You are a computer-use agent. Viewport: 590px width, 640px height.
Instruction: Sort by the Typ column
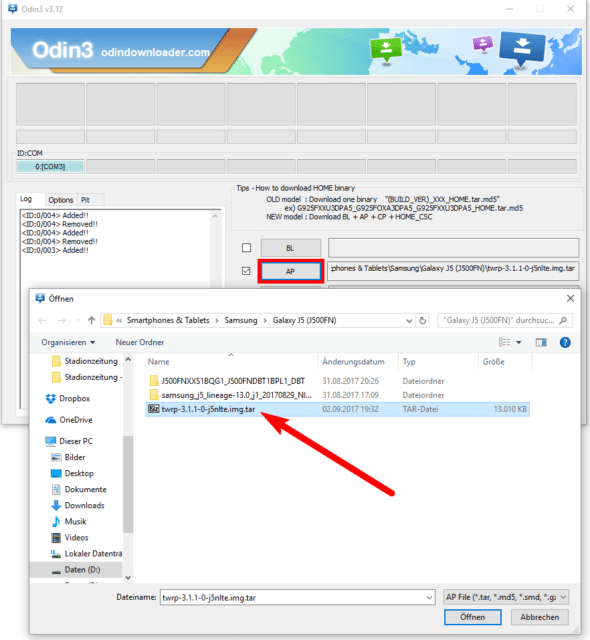click(438, 362)
